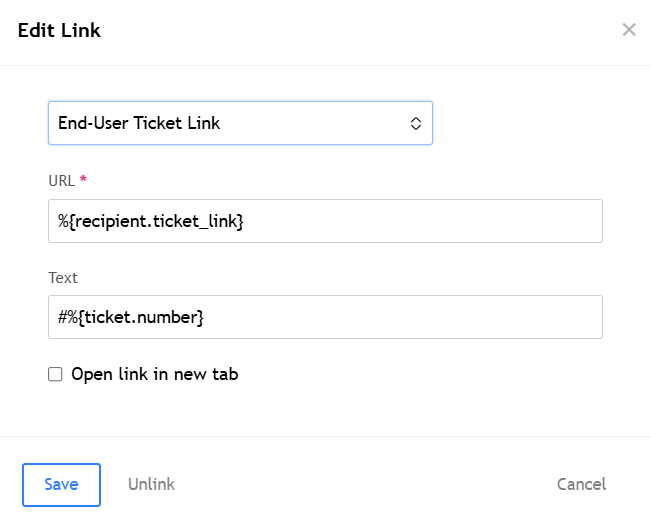Viewport: 650px width, 530px height.
Task: Click inside the Text input field
Action: (325, 317)
